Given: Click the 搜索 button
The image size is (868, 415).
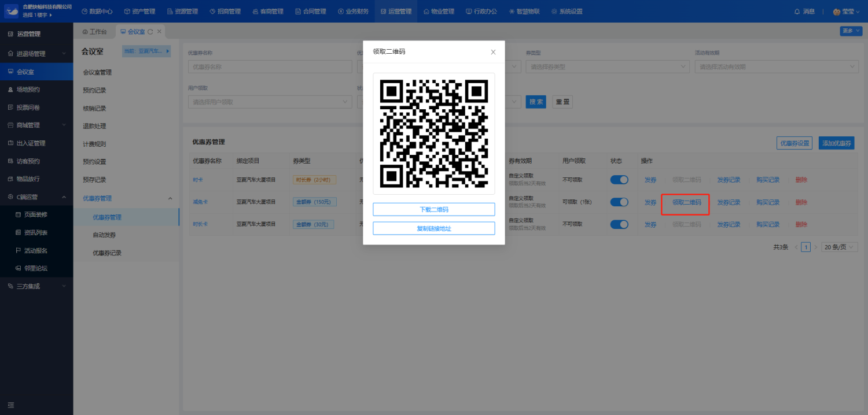Looking at the screenshot, I should 536,102.
